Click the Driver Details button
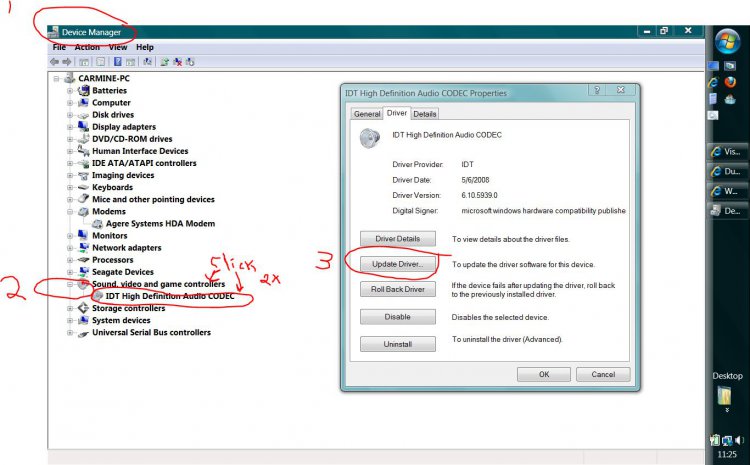The image size is (750, 465). tap(398, 239)
